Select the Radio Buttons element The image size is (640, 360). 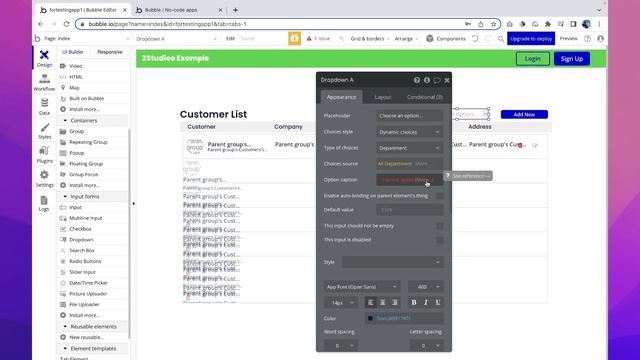pos(85,261)
